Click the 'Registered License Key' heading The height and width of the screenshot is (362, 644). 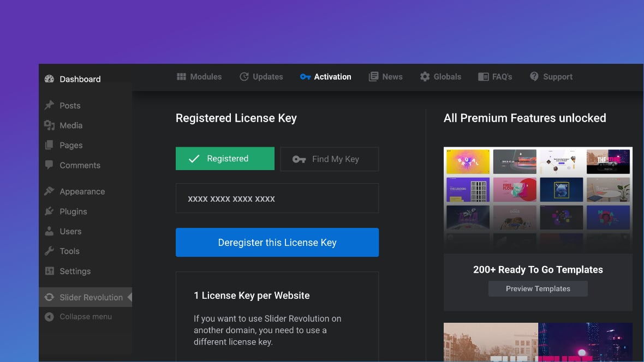(236, 118)
